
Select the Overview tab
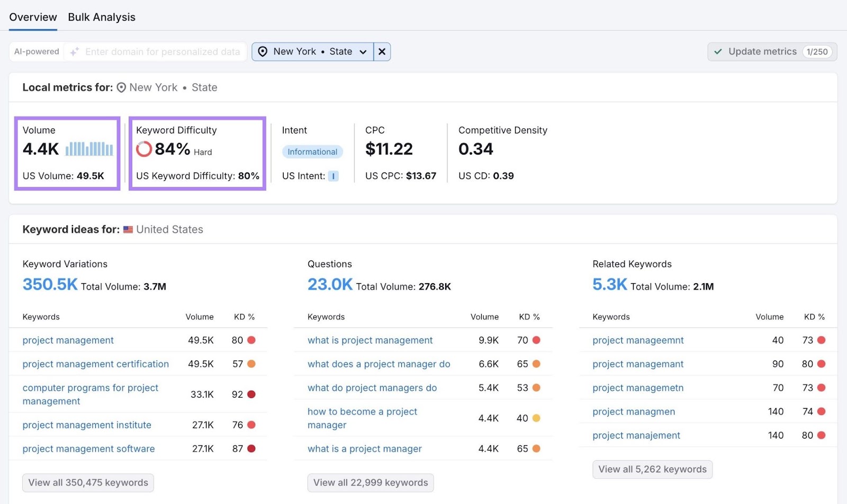(x=32, y=16)
